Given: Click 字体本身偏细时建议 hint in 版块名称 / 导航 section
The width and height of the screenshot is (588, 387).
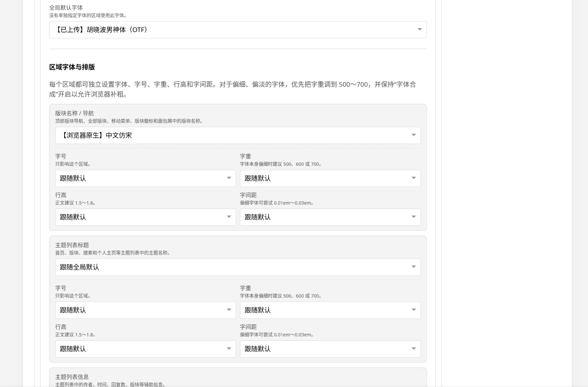Looking at the screenshot, I should pyautogui.click(x=281, y=164).
